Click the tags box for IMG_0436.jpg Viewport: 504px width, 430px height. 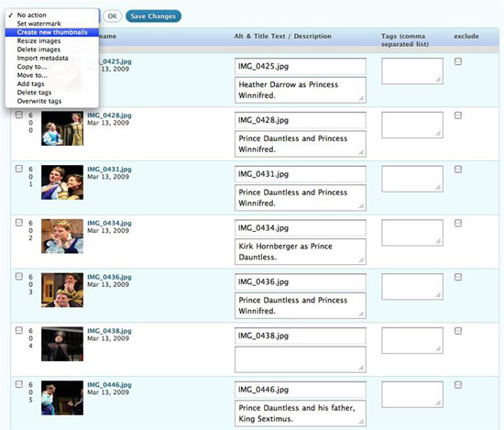click(412, 287)
